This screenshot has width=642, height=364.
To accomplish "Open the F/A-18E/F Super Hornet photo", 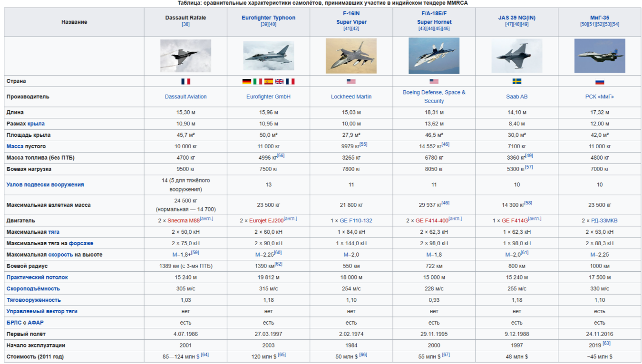I will point(434,56).
